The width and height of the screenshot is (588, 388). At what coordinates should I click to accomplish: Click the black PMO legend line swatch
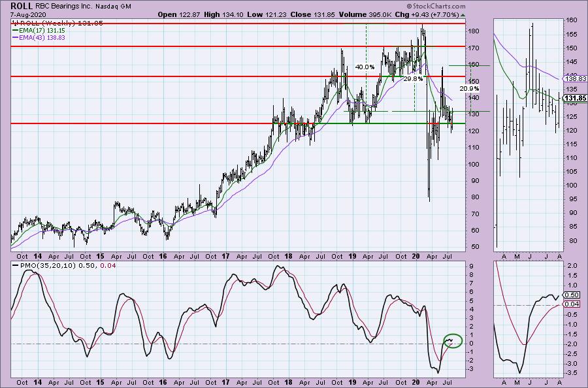coord(16,266)
